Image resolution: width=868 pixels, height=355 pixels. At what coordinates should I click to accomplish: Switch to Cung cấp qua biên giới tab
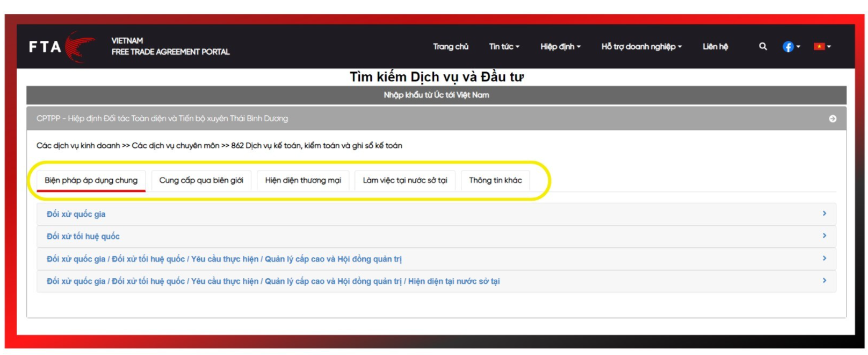click(201, 180)
